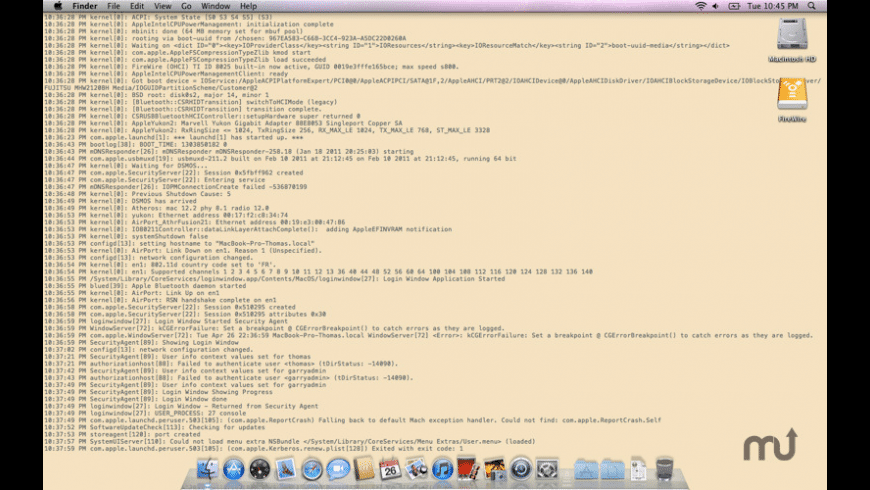
Task: Click 'Showing Login Window' log entry
Action: 141,342
